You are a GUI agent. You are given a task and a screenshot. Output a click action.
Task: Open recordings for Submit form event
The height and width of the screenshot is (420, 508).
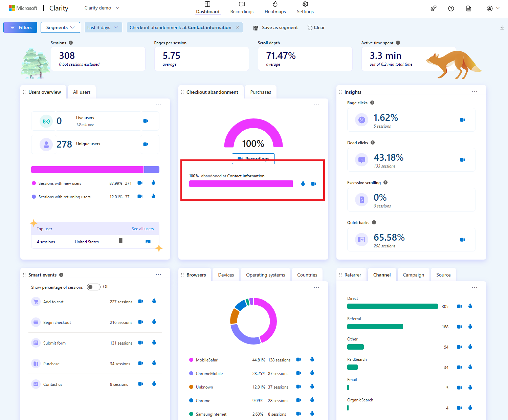140,342
